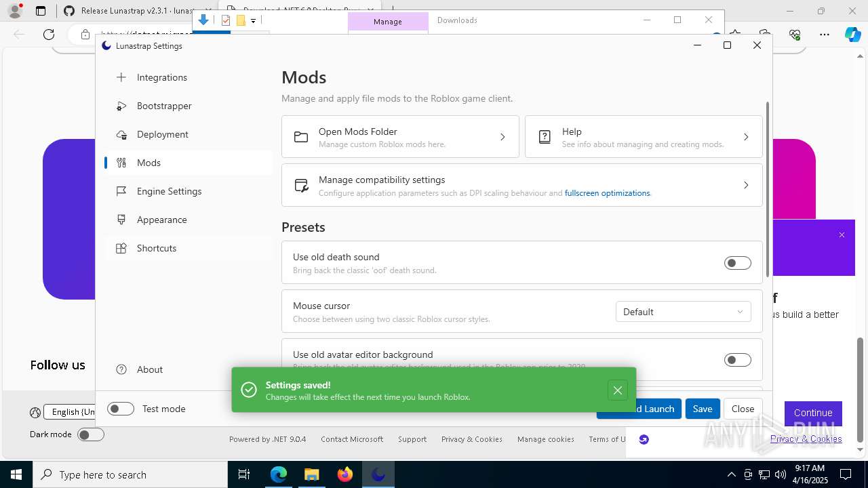Go to the Deployment settings page
The image size is (868, 488).
[189, 134]
